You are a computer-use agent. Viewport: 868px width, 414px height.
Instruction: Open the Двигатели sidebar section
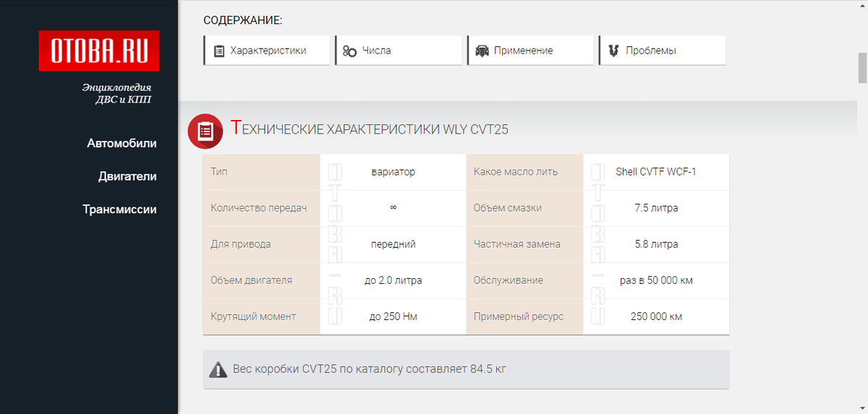(x=127, y=176)
